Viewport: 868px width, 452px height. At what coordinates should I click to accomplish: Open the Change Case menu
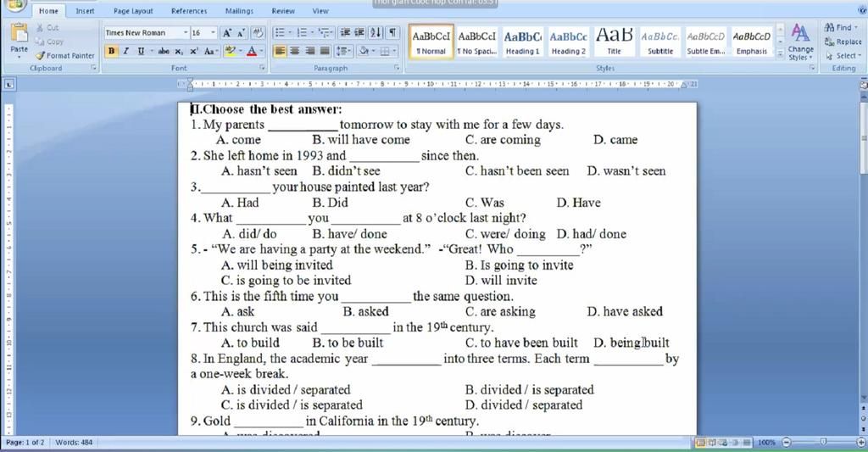(x=210, y=51)
